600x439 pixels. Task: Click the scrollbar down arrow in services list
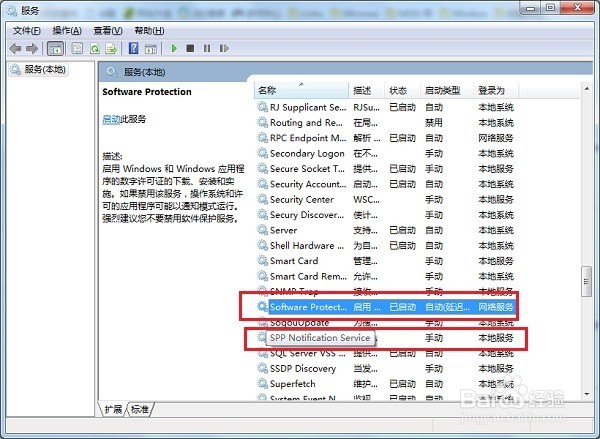(587, 394)
